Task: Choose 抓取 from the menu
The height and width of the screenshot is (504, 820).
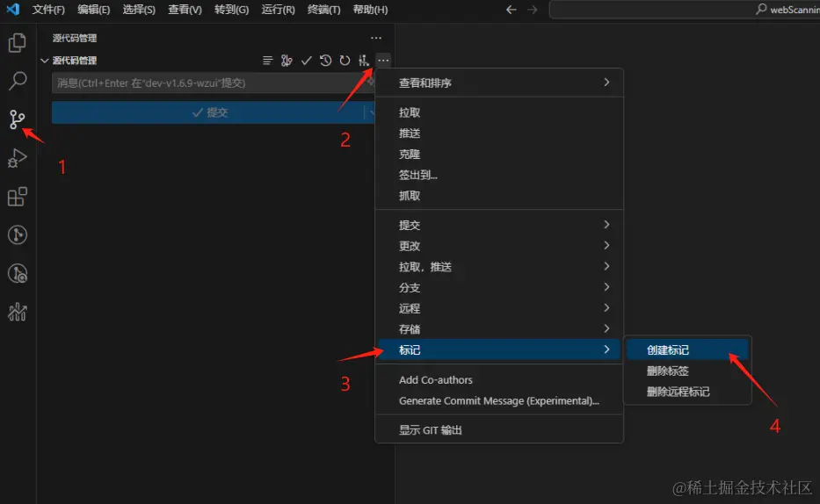Action: [499, 196]
